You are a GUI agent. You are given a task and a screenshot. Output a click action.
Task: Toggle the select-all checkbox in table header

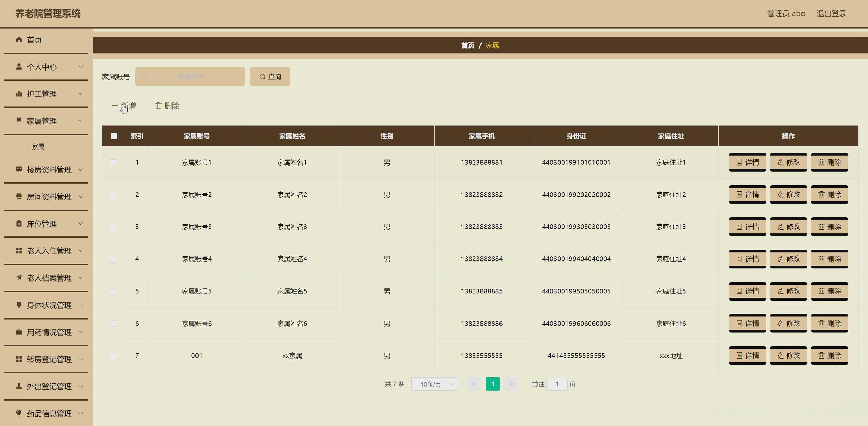[x=114, y=136]
